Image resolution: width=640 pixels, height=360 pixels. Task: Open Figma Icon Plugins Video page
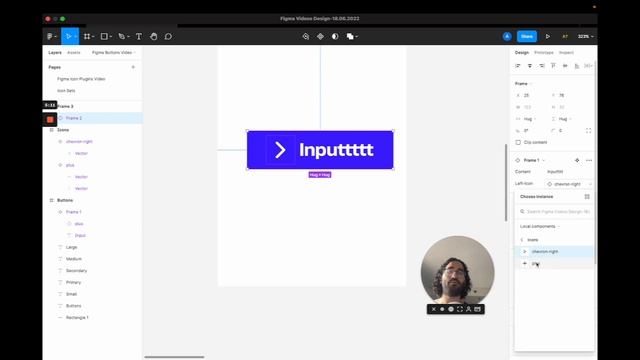tap(81, 79)
